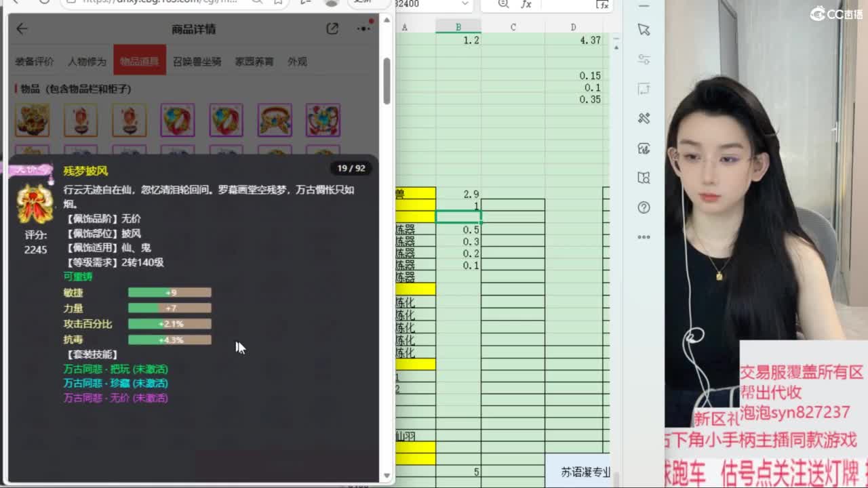Click the cell containing 1.2
Screen dimensions: 868x488
(458, 40)
